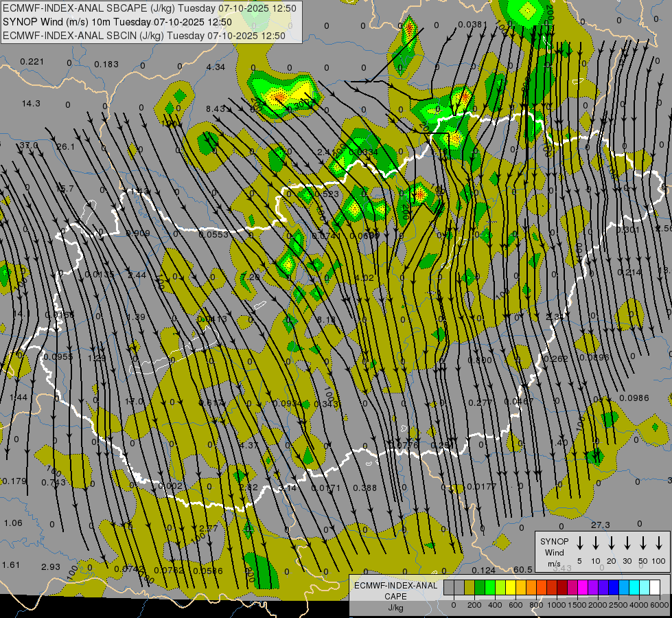
Task: Click the 100 m/s wind arrow in legend
Action: click(659, 543)
